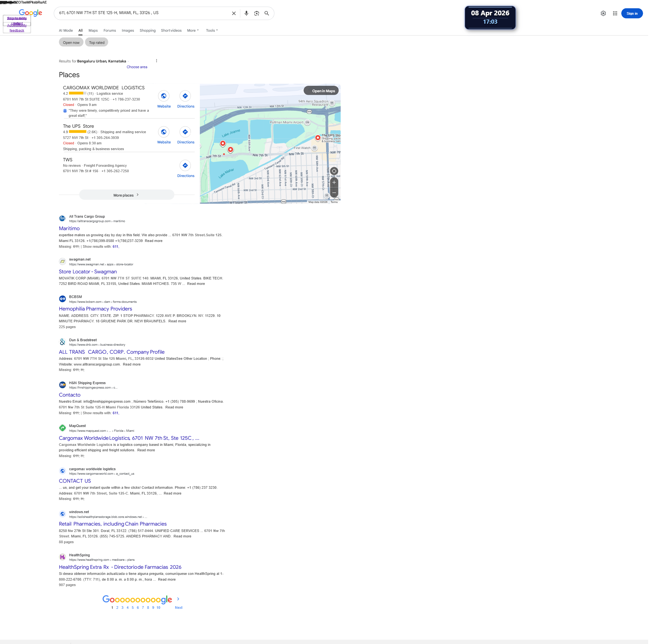Open the Google apps grid
Image resolution: width=652 pixels, height=644 pixels.
click(615, 13)
